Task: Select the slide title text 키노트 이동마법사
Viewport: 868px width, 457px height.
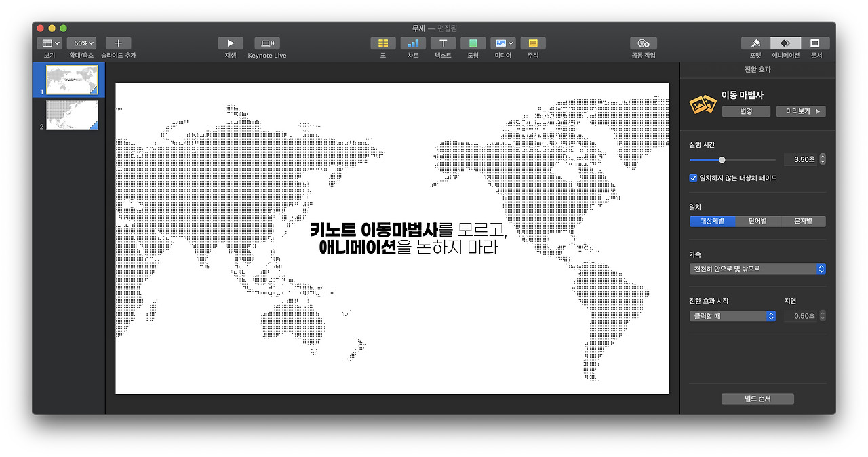Action: click(x=374, y=230)
